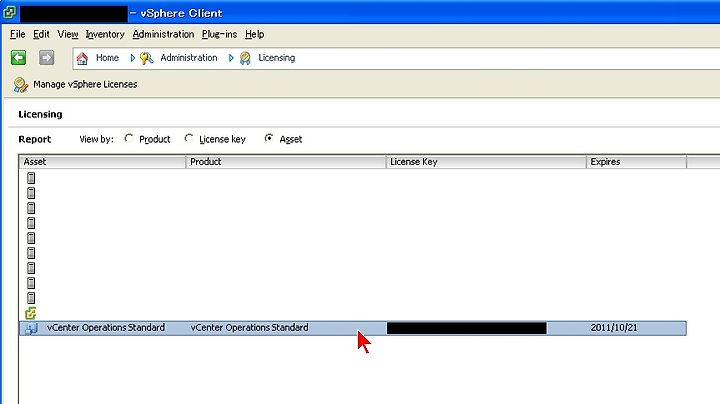Screen dimensions: 720x404
Task: Open the View menu
Action: point(68,34)
